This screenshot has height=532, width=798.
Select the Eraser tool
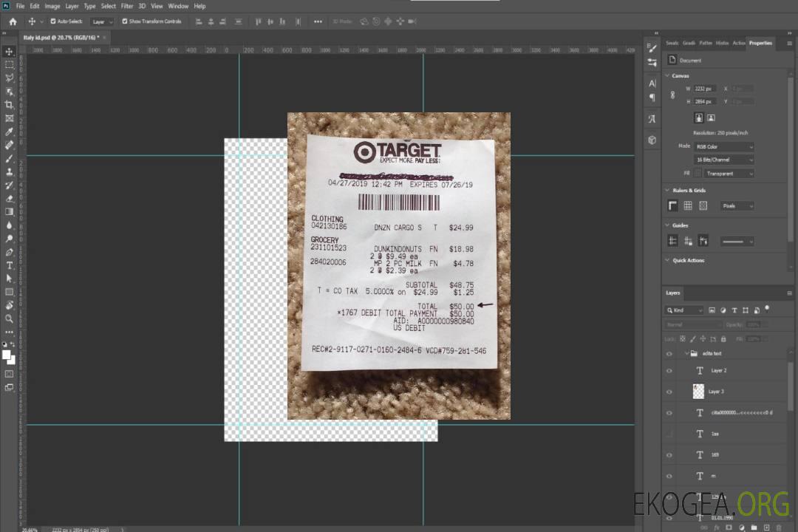pyautogui.click(x=9, y=199)
